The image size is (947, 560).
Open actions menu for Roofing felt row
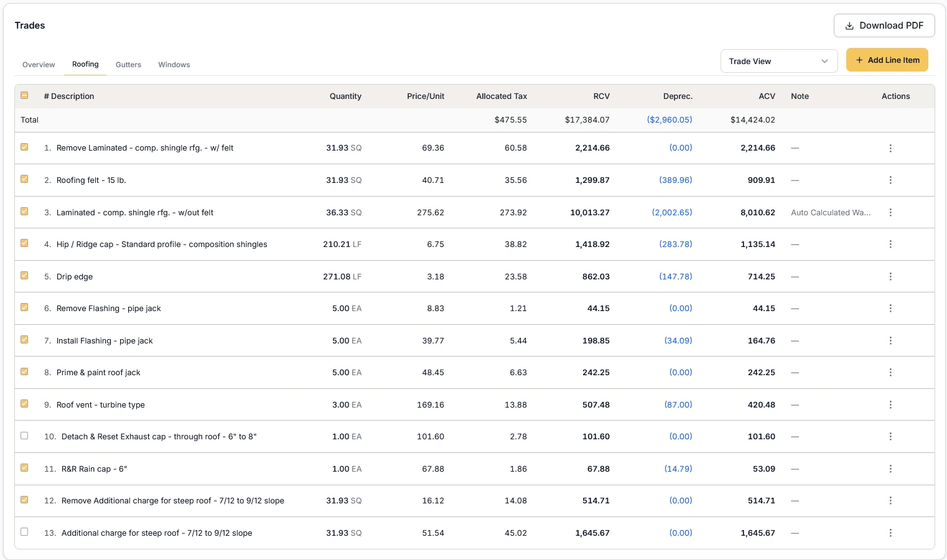pyautogui.click(x=890, y=180)
